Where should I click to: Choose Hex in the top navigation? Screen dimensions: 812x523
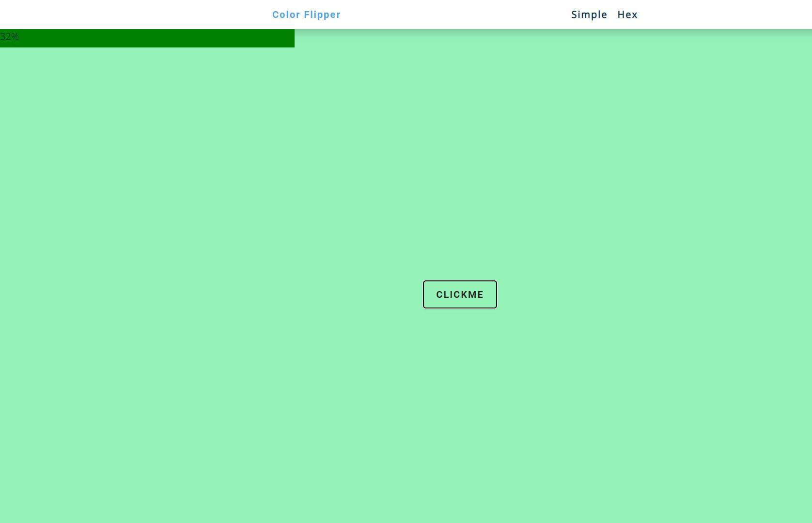(x=627, y=15)
